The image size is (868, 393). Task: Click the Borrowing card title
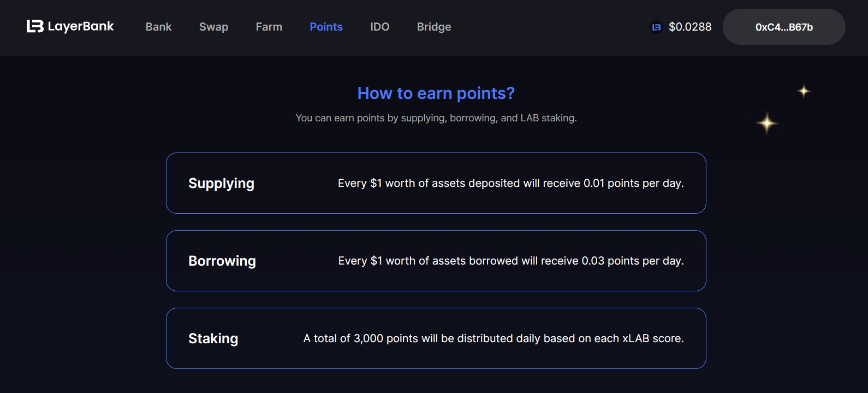[x=222, y=261]
